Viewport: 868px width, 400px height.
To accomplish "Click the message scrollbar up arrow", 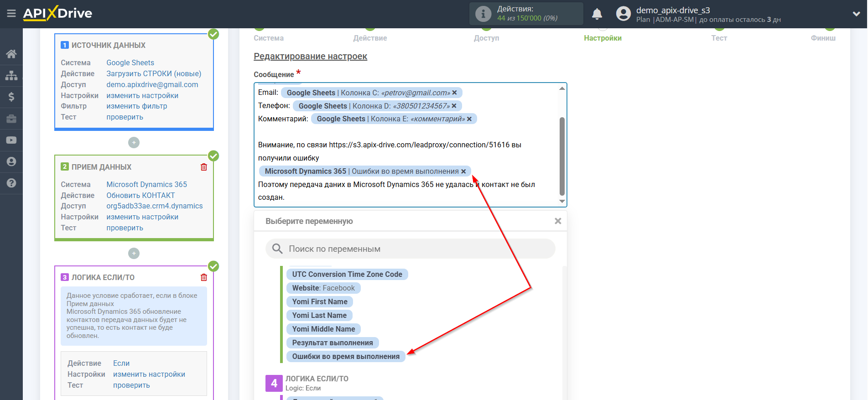I will 562,88.
